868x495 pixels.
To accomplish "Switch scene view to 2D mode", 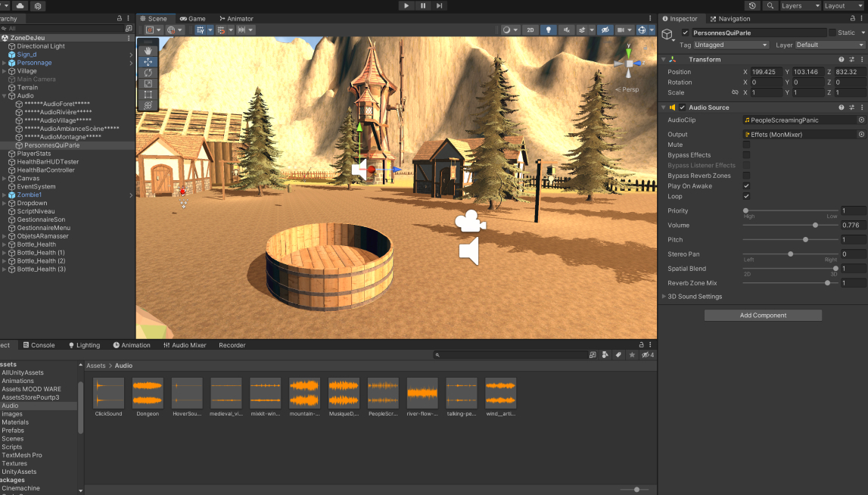I will coord(530,30).
